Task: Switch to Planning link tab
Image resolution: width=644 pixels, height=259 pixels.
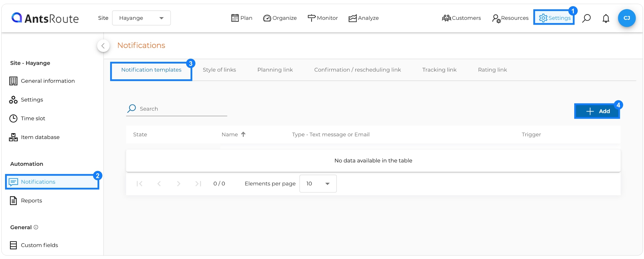Action: click(275, 70)
